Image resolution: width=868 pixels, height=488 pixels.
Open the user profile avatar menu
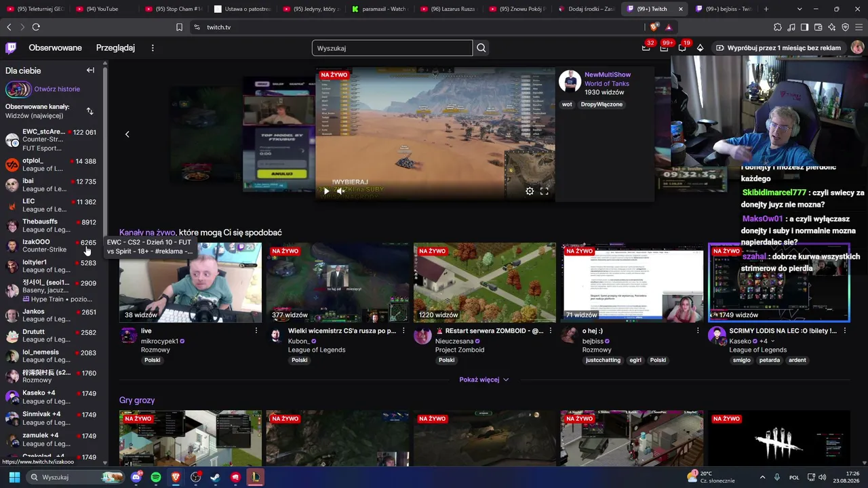pyautogui.click(x=857, y=47)
